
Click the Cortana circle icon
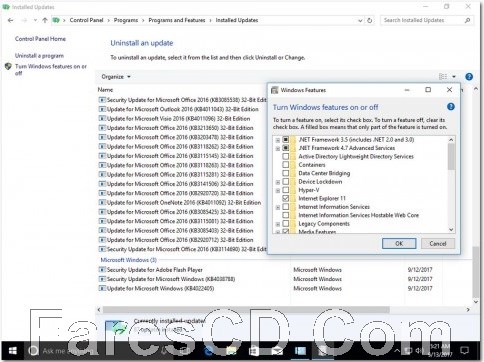coord(33,351)
